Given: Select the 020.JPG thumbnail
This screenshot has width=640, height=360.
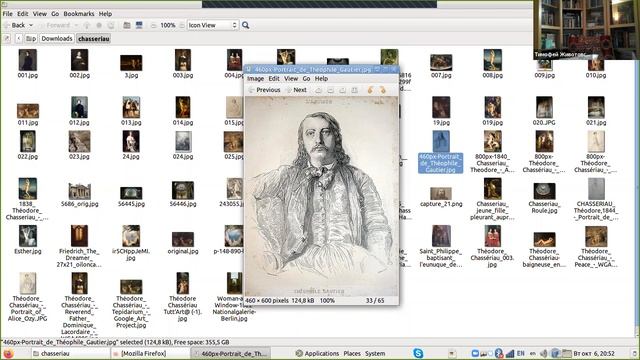Looking at the screenshot, I should [544, 107].
